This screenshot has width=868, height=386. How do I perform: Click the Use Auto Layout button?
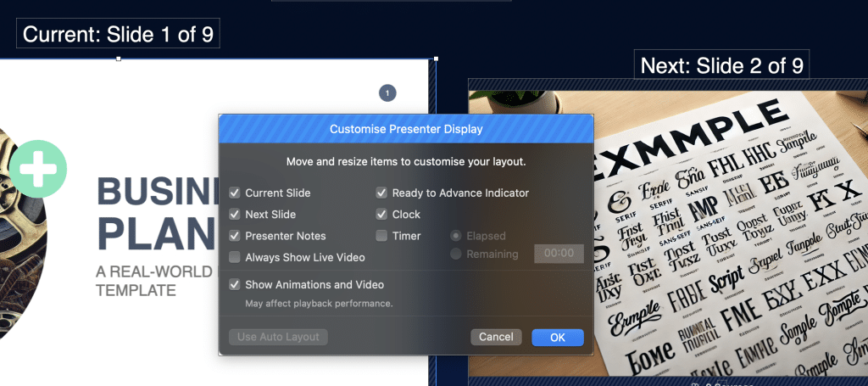pyautogui.click(x=278, y=338)
